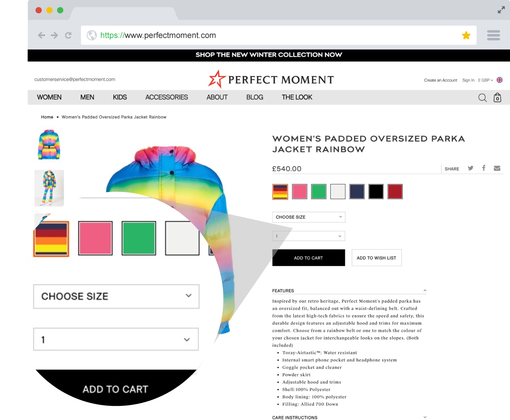This screenshot has height=420, width=510.
Task: View the model outfit thumbnail
Action: [x=49, y=188]
